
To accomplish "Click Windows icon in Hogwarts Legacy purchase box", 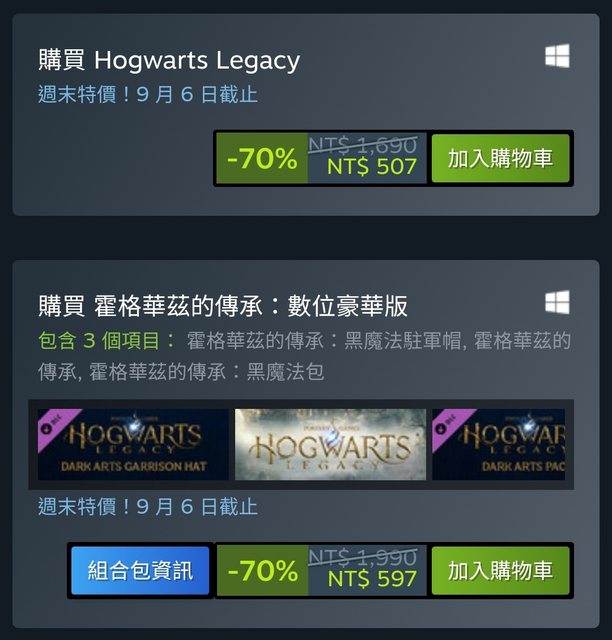I will point(557,56).
